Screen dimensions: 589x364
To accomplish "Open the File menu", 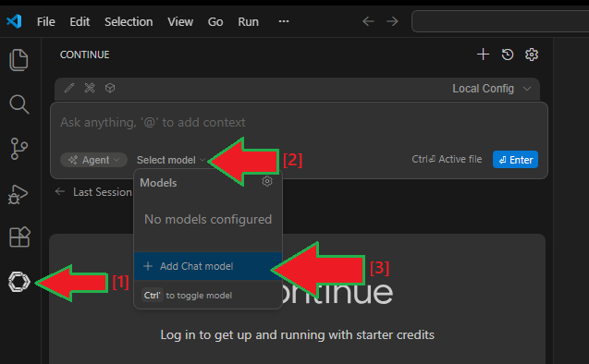I will pos(46,22).
